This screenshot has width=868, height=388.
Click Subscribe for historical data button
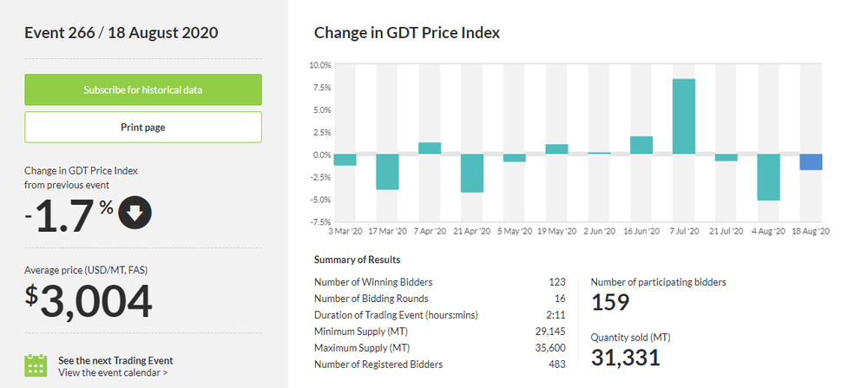(143, 89)
